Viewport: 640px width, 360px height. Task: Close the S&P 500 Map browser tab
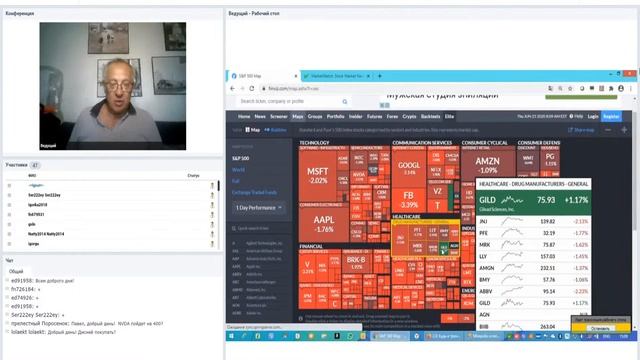(x=296, y=76)
